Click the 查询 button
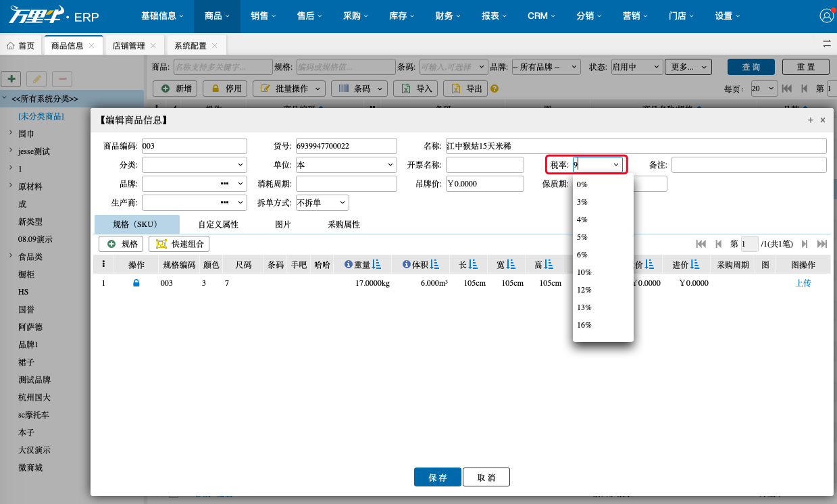Viewport: 837px width, 504px height. (751, 67)
